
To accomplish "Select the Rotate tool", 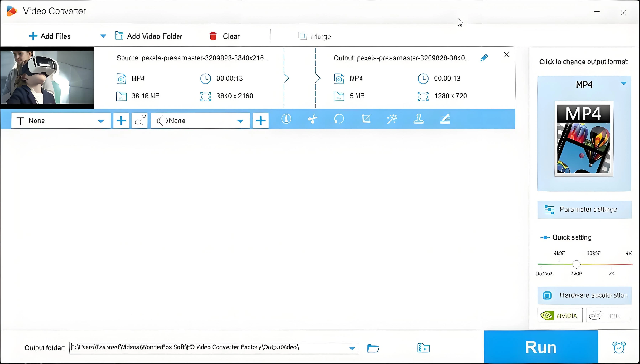I will click(339, 119).
